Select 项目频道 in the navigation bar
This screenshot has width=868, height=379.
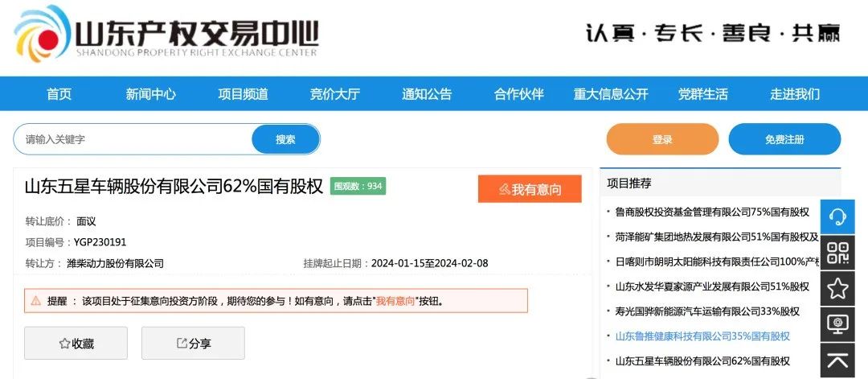(x=243, y=94)
